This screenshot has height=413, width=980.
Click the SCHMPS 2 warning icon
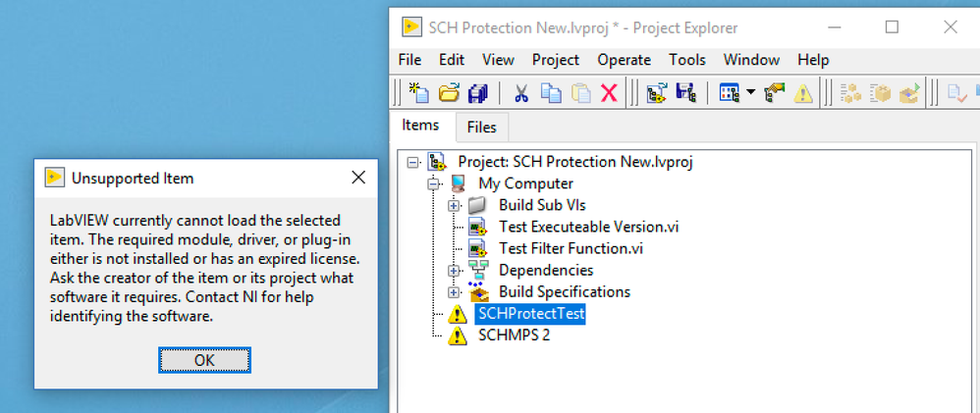pyautogui.click(x=457, y=336)
